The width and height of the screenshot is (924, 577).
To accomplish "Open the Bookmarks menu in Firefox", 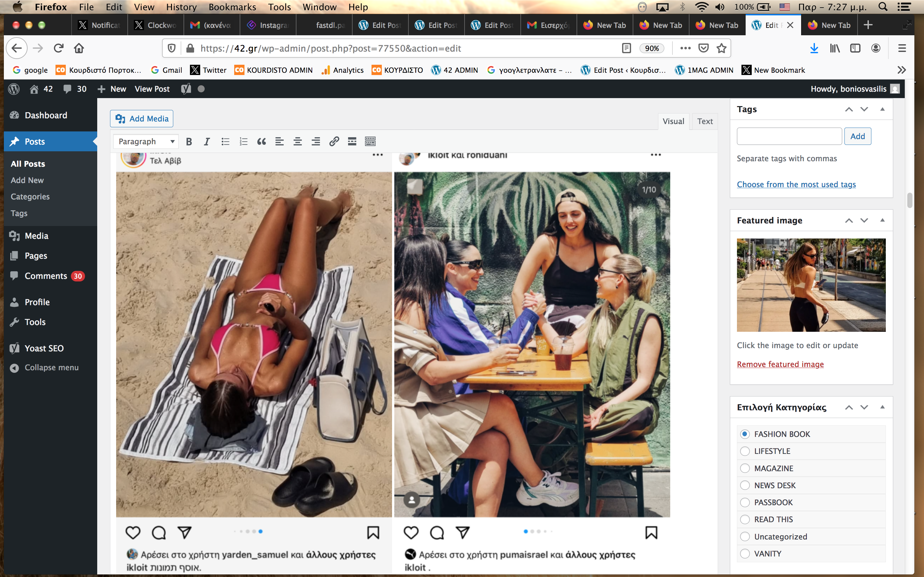I will [232, 7].
